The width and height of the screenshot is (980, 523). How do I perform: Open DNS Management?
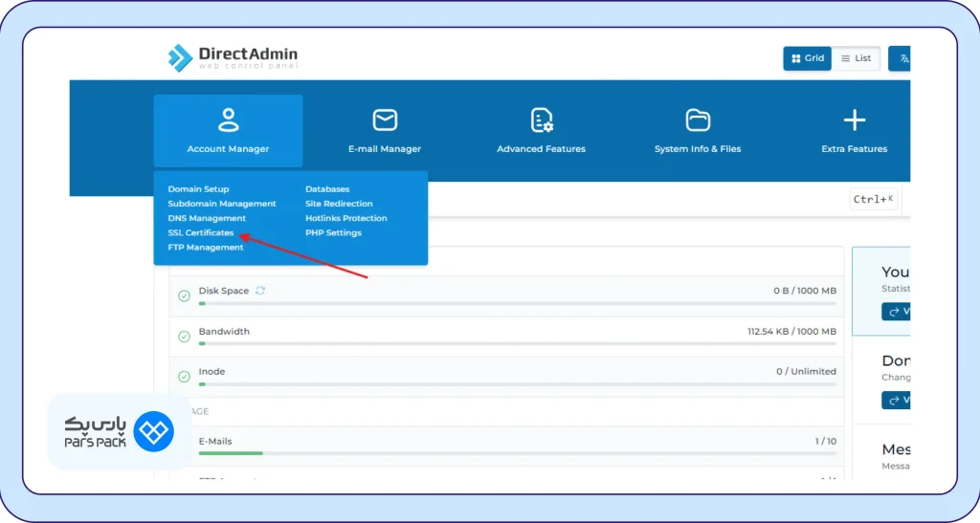tap(207, 218)
